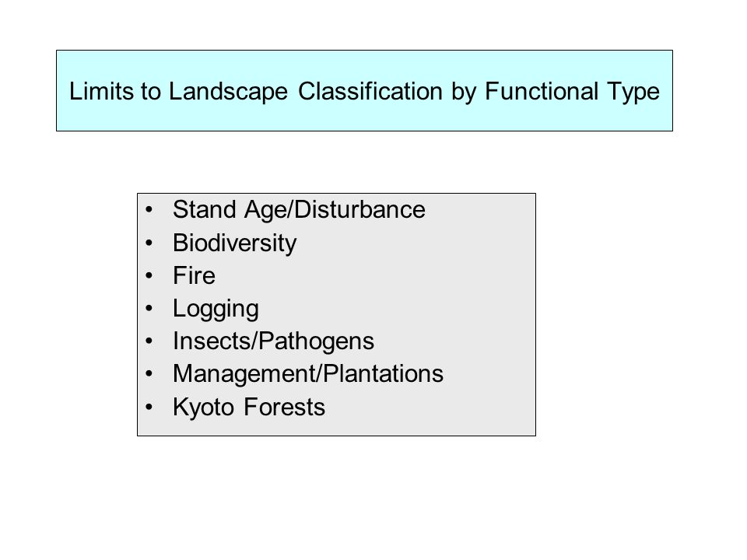This screenshot has width=747, height=560.
Task: Click the bullet dot before 'Kyoto Forests'
Action: [149, 407]
